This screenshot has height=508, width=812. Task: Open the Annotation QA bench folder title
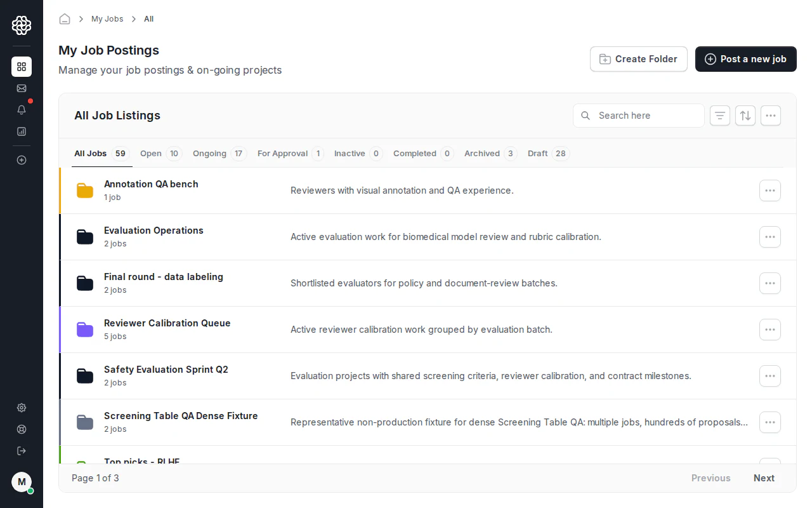click(x=151, y=184)
